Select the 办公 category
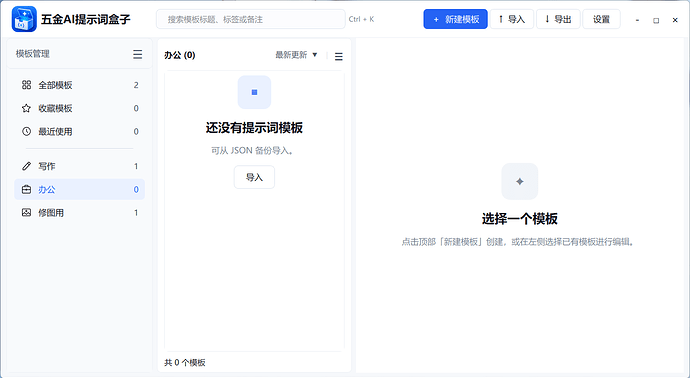Viewport: 690px width, 378px height. [80, 189]
